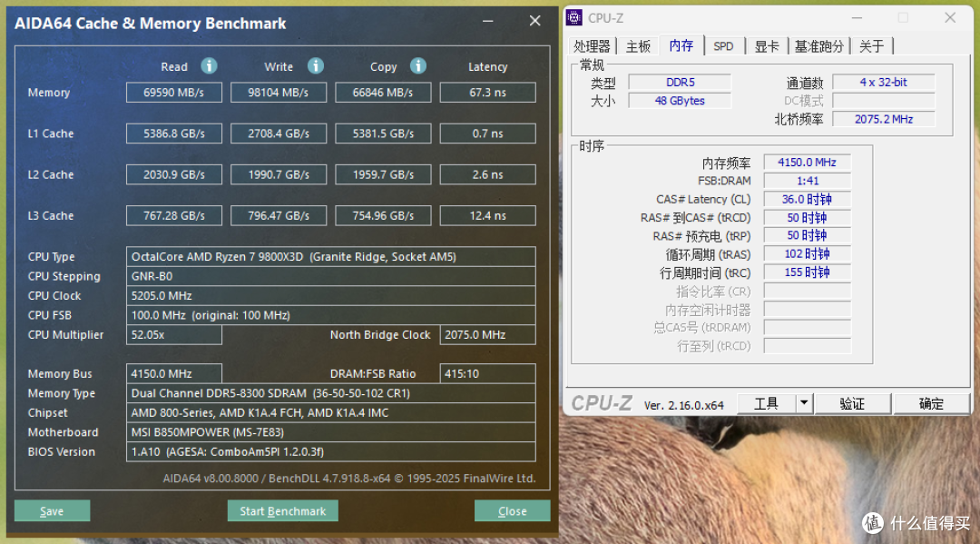
Task: Click the info icon next to Write
Action: [315, 66]
